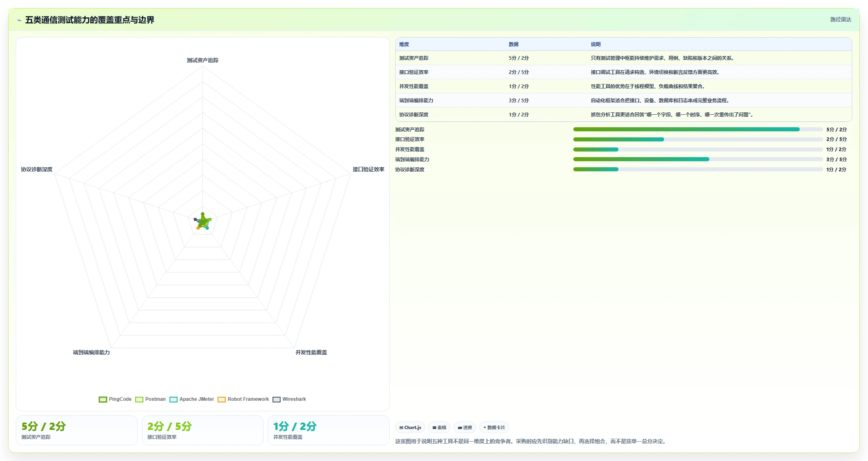
Task: Click the page title 五类通信测试能力的覆盖重点与边界
Action: click(x=90, y=20)
